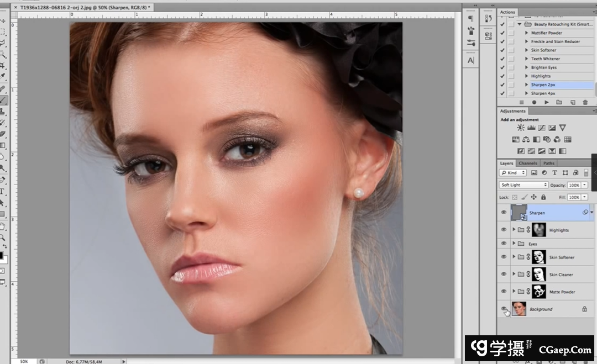The width and height of the screenshot is (597, 364).
Task: Click the record action button
Action: [x=534, y=102]
